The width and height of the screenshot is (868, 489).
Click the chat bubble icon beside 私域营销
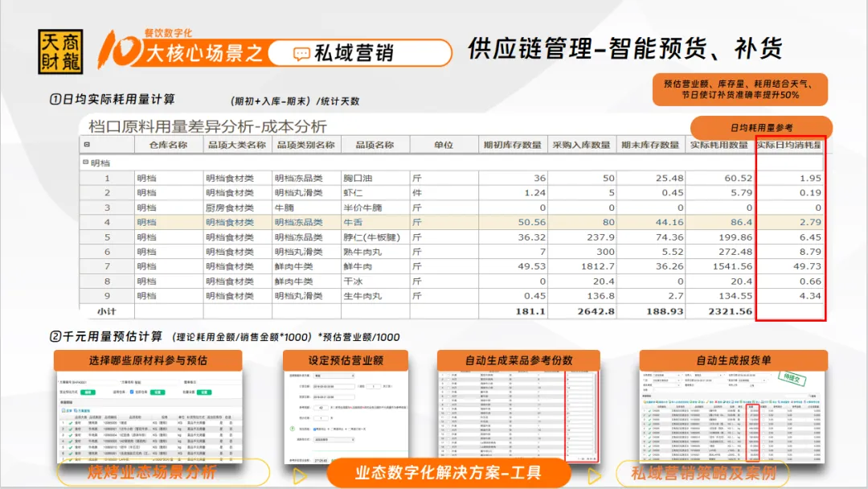pyautogui.click(x=301, y=54)
